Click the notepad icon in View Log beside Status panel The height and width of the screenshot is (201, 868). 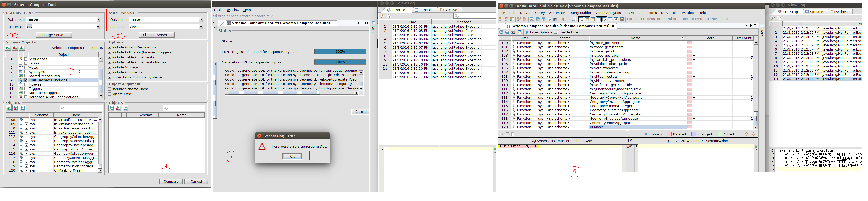point(382,16)
